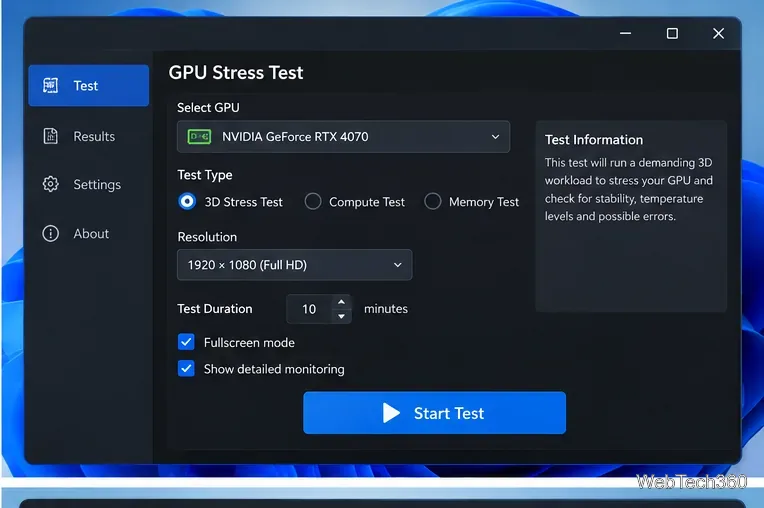Click the Test benchmark icon in sidebar
The height and width of the screenshot is (508, 764).
click(x=51, y=86)
